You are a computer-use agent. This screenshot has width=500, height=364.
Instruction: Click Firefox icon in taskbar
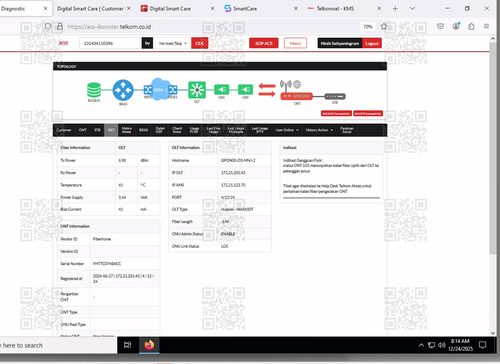[x=149, y=345]
